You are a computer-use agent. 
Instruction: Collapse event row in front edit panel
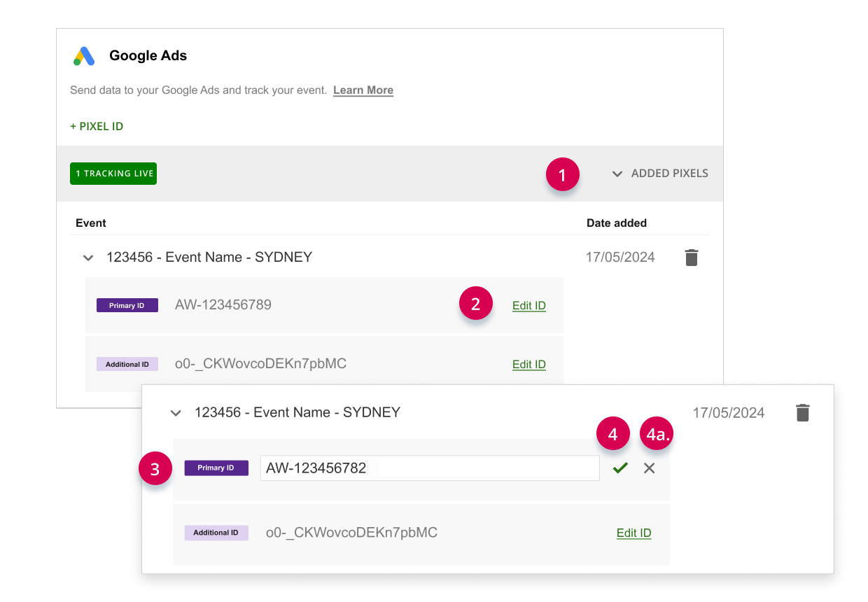click(176, 413)
